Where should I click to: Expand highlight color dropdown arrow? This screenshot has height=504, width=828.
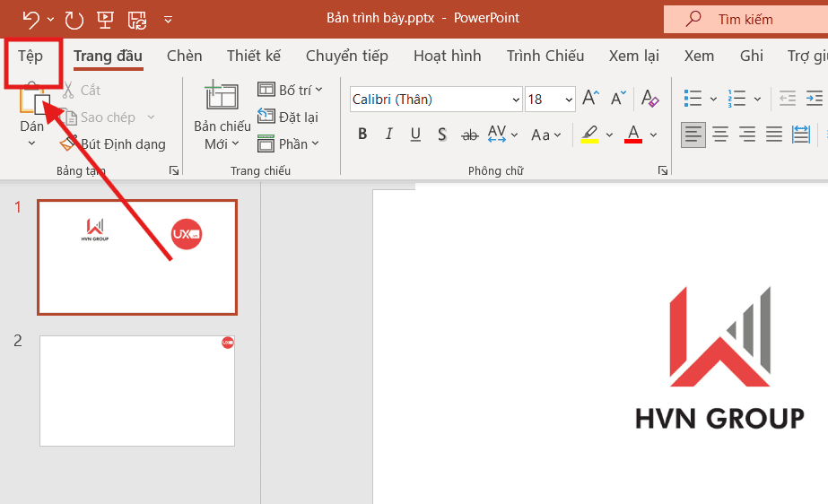[609, 135]
